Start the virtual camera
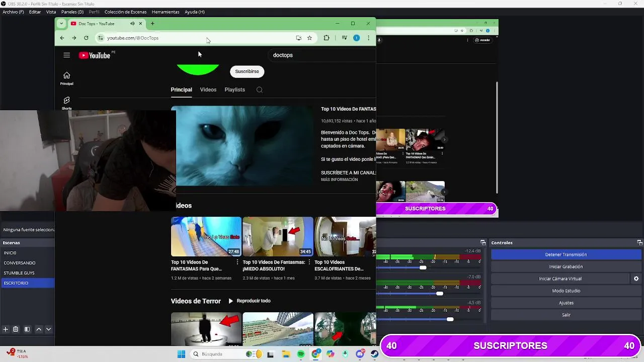 click(560, 279)
